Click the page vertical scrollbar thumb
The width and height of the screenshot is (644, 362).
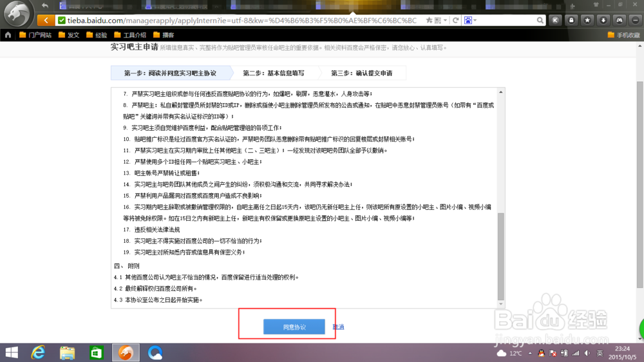click(640, 185)
